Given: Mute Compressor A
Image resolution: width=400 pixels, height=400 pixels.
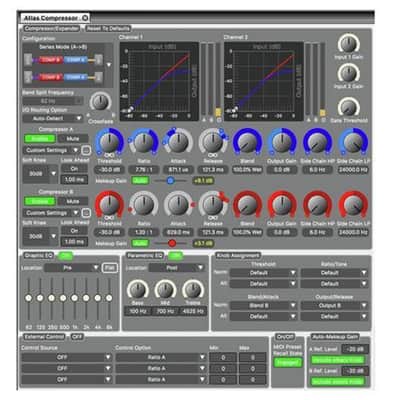Looking at the screenshot, I should [73, 138].
